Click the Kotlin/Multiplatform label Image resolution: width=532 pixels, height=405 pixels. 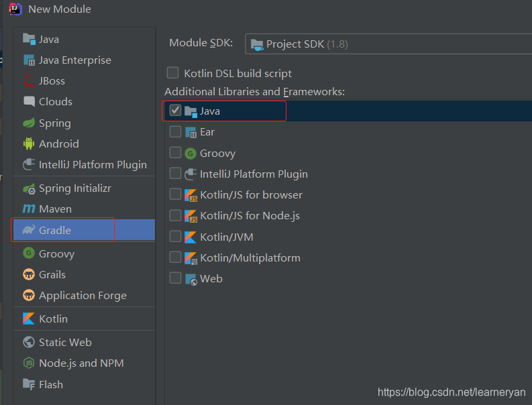tap(250, 257)
